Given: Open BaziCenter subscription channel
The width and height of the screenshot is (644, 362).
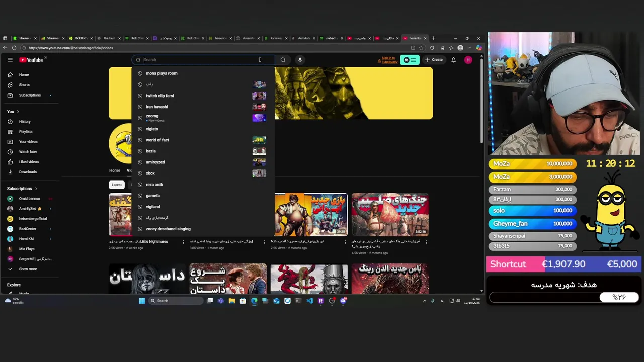Looking at the screenshot, I should (28, 229).
